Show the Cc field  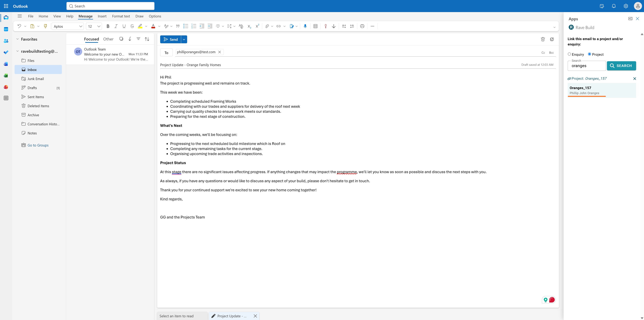pos(543,53)
